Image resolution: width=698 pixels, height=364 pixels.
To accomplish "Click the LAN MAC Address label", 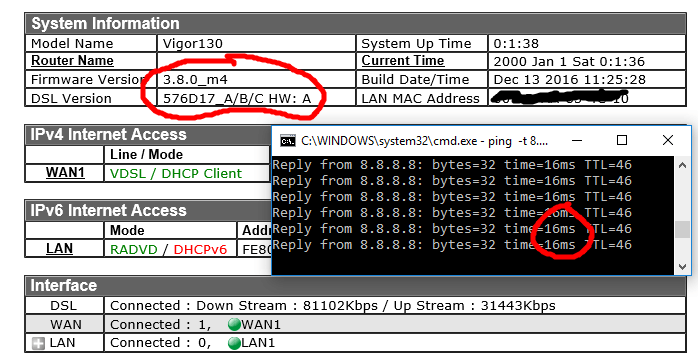I will click(x=420, y=98).
